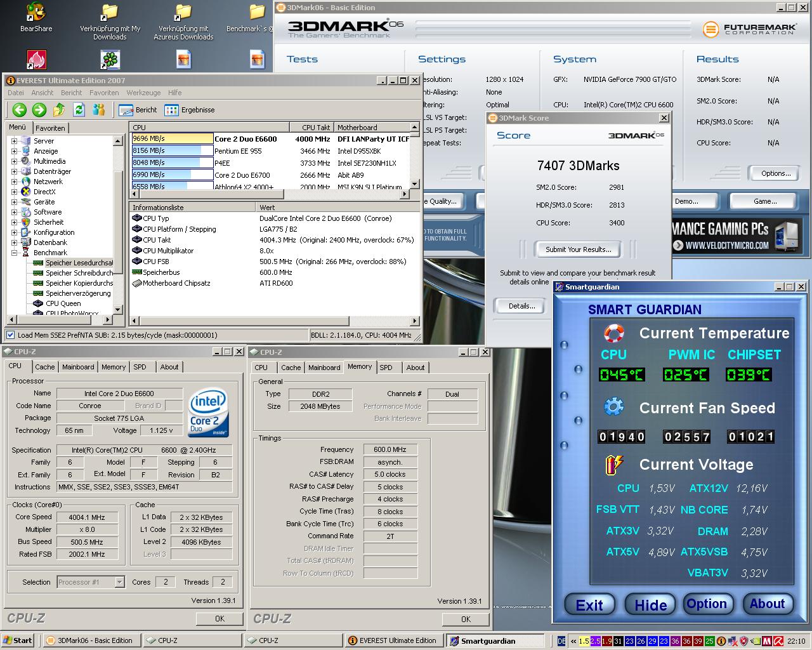The width and height of the screenshot is (812, 650).
Task: Click the EVEREST tree horizontal scrollbar
Action: coord(60,321)
